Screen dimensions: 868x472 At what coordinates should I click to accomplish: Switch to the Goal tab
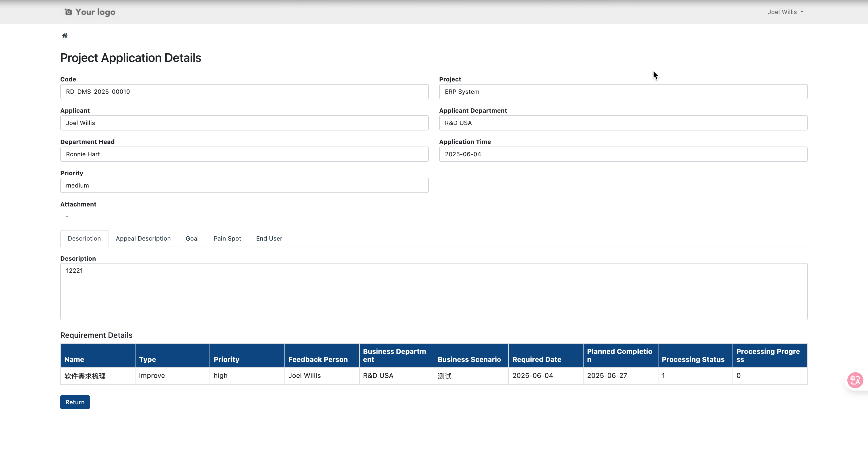pyautogui.click(x=192, y=238)
